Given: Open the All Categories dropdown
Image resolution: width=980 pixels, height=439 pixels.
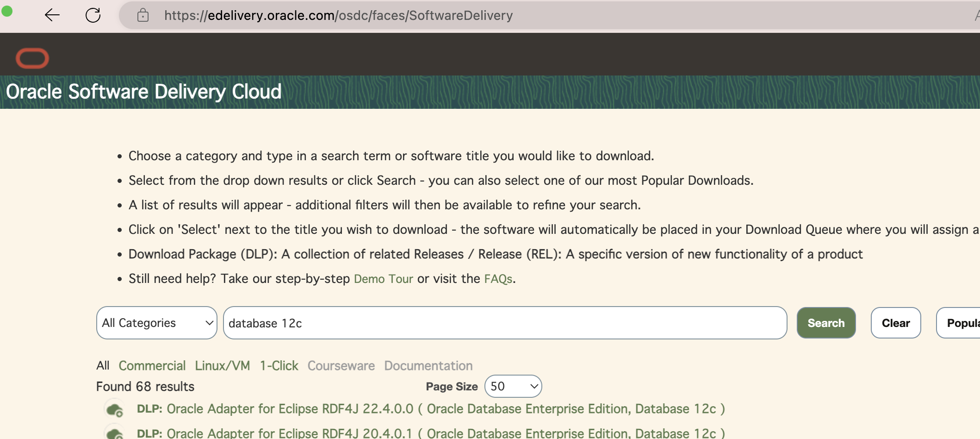Looking at the screenshot, I should 157,323.
